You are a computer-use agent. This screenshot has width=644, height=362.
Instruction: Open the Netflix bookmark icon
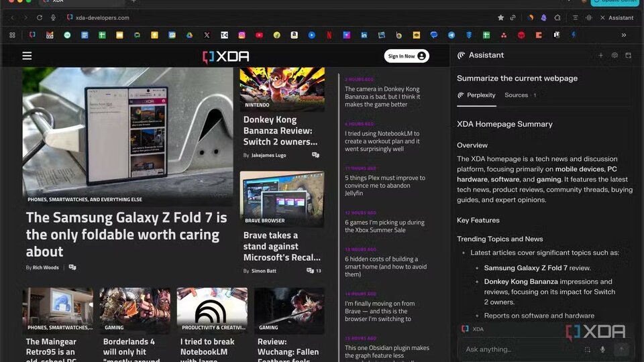point(329,36)
